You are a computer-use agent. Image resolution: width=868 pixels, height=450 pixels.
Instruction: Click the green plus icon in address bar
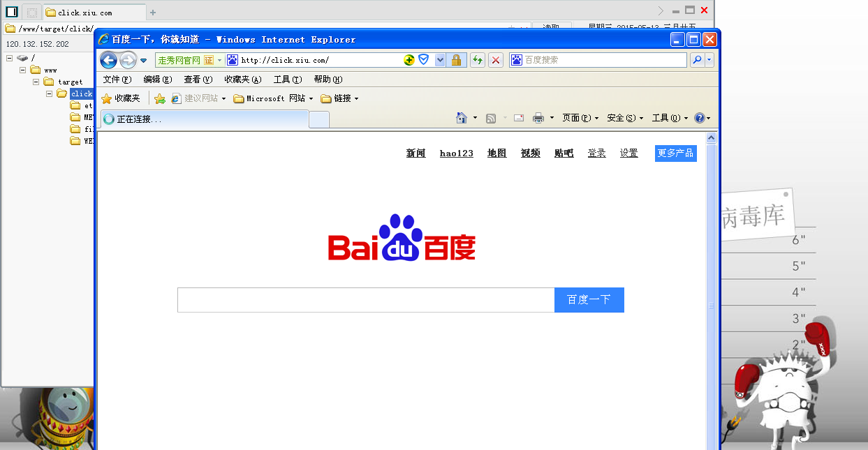(409, 60)
